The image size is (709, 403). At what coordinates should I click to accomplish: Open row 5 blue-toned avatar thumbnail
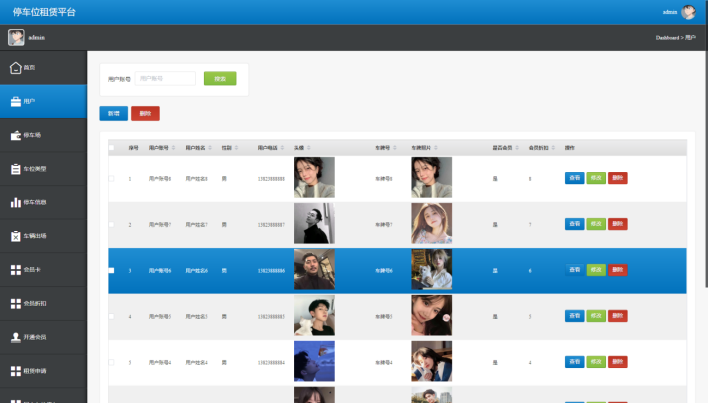click(x=314, y=361)
